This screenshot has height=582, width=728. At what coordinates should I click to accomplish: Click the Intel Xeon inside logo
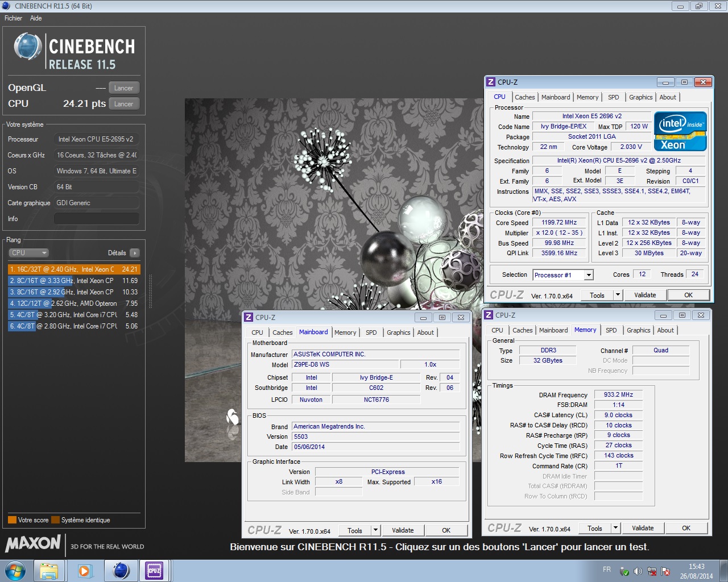click(680, 131)
